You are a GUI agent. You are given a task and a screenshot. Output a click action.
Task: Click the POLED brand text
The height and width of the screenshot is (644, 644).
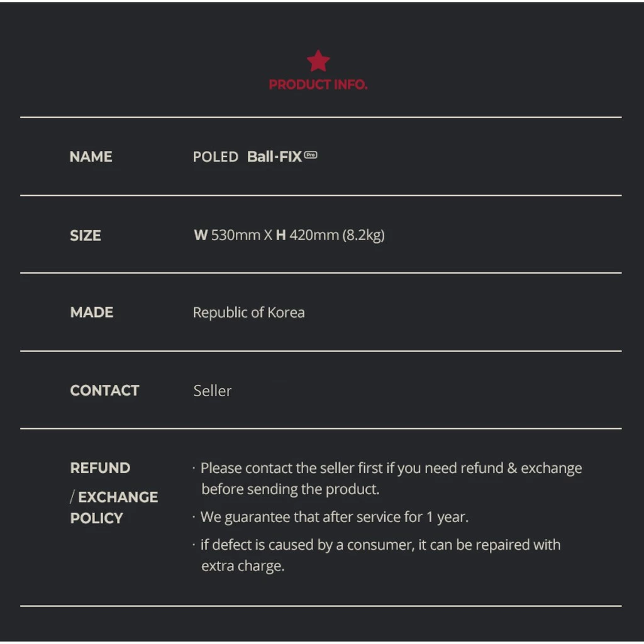[x=216, y=157]
